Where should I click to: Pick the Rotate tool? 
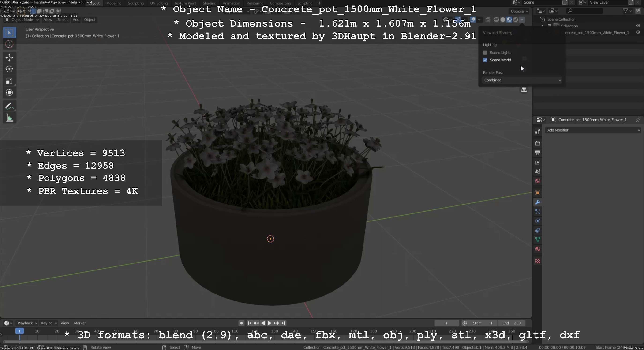[x=10, y=69]
